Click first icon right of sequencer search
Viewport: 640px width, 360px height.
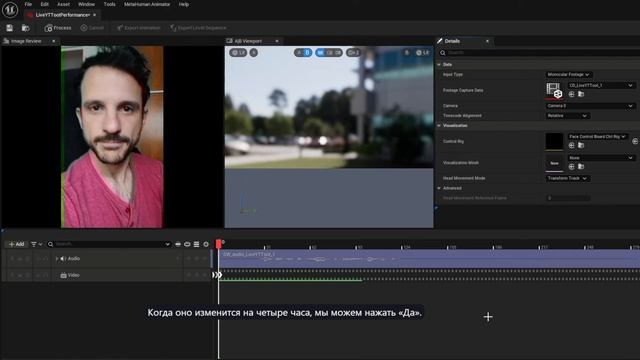(178, 244)
